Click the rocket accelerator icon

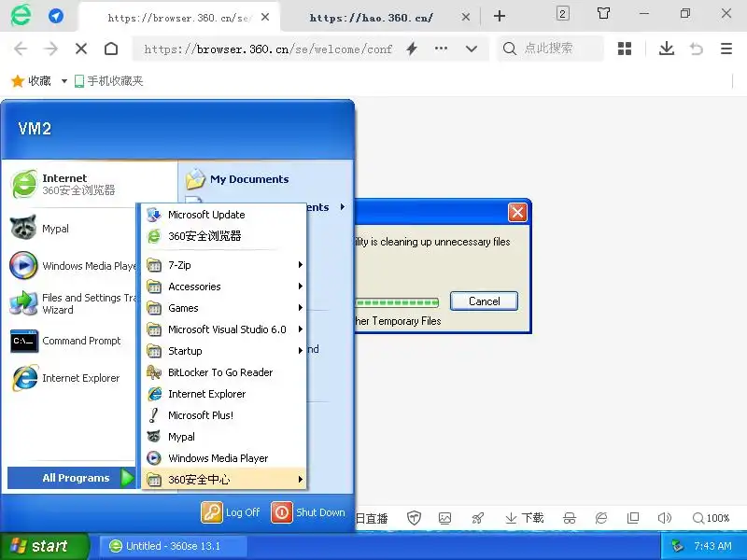[x=477, y=518]
